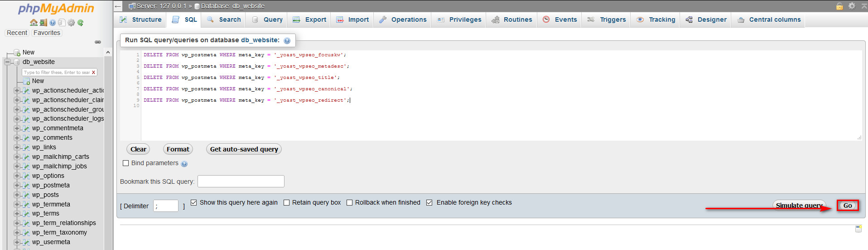
Task: Open navigation panel settings gear icon
Action: pyautogui.click(x=71, y=23)
